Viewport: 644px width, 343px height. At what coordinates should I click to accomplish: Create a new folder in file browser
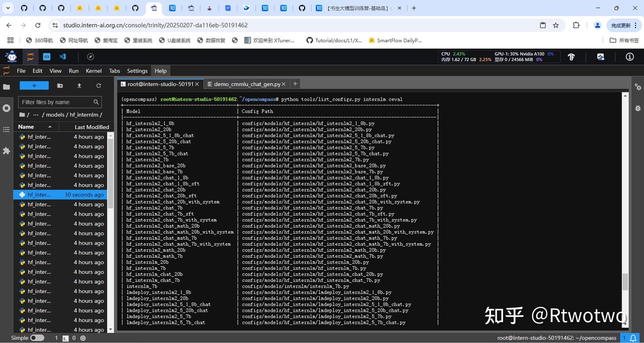[60, 86]
